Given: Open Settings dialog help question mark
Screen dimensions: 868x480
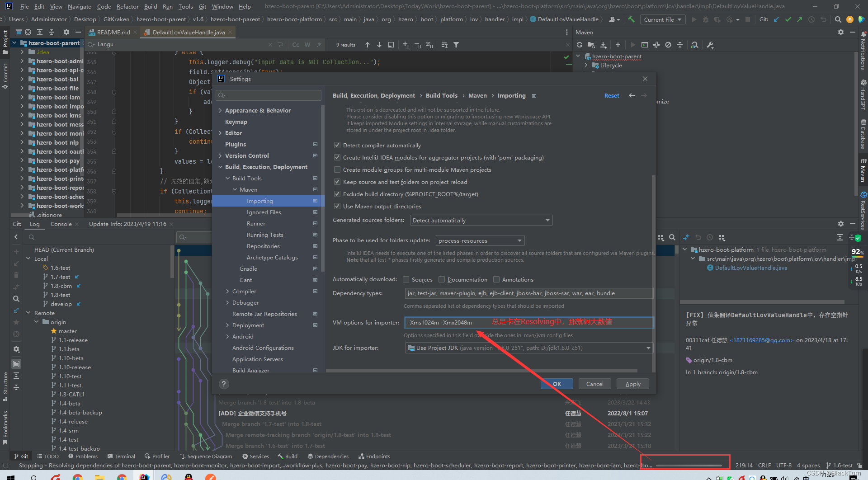Looking at the screenshot, I should [223, 384].
